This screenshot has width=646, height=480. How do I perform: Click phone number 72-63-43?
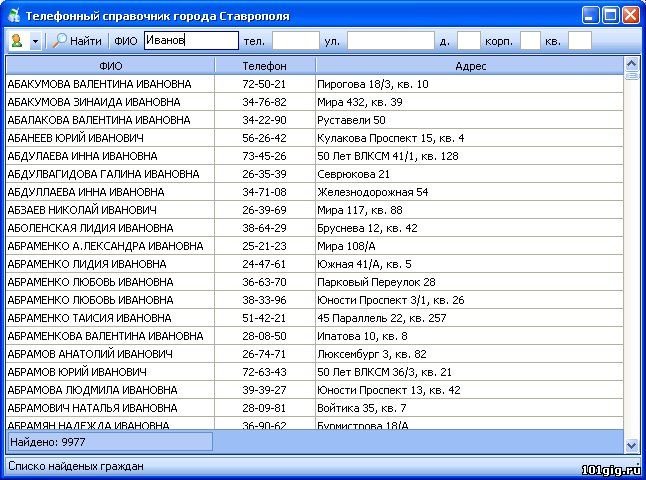(x=264, y=372)
